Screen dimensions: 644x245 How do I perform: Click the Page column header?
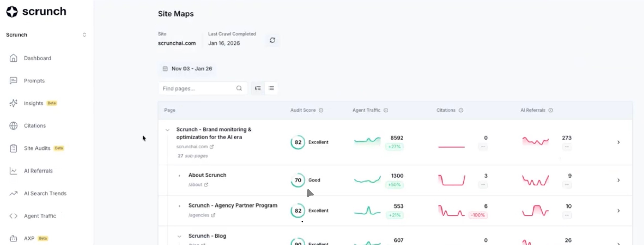(170, 110)
